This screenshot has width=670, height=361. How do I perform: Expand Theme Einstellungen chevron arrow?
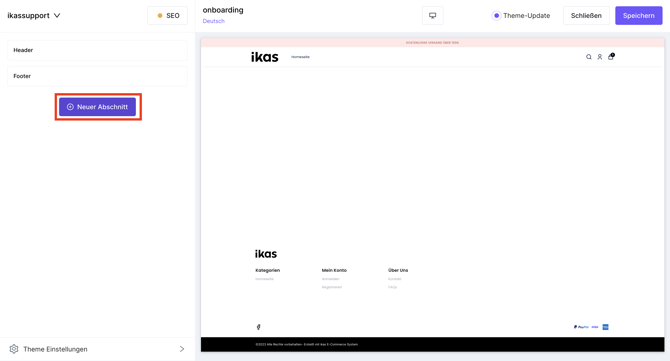click(182, 349)
